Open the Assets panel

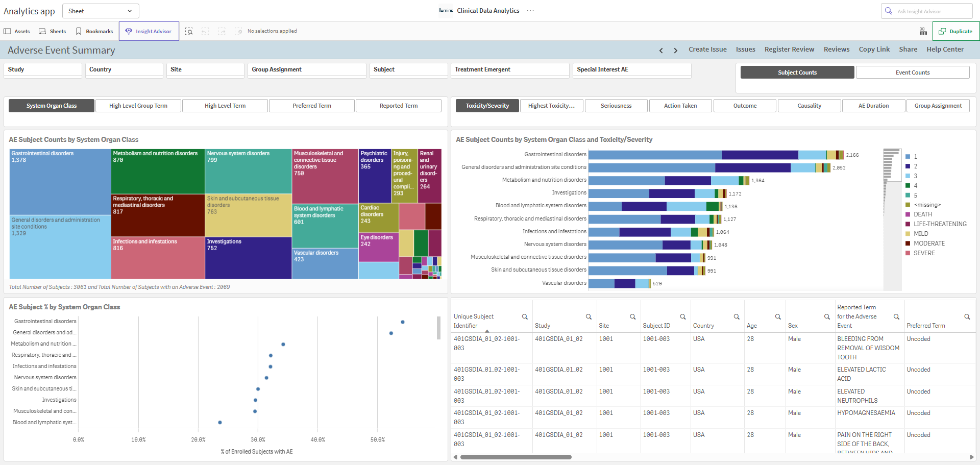tap(17, 31)
